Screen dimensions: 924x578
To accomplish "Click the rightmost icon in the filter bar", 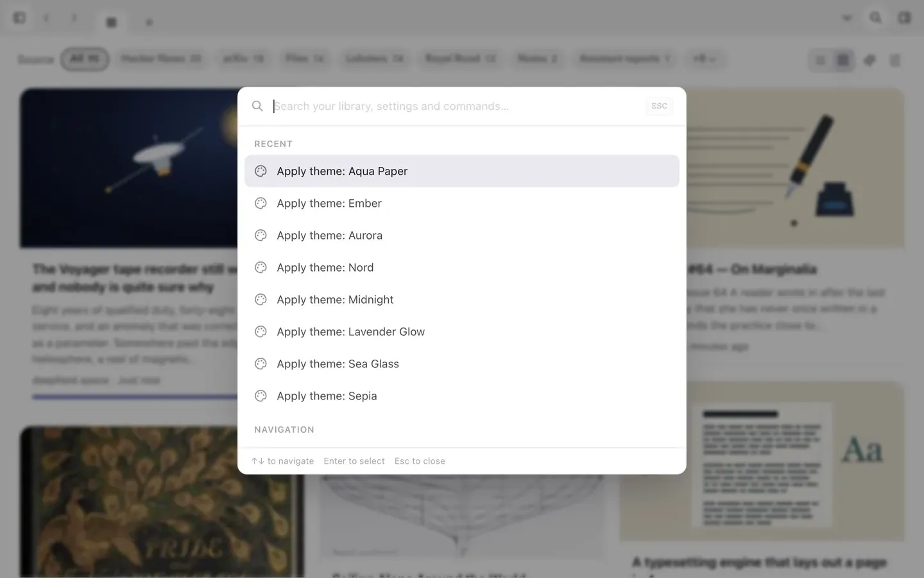I will tap(895, 60).
